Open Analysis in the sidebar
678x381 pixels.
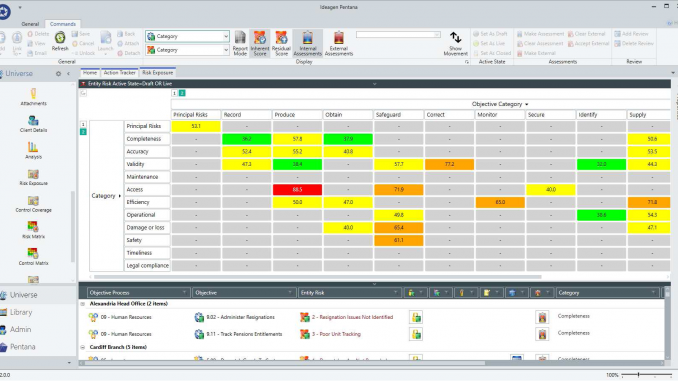point(33,150)
